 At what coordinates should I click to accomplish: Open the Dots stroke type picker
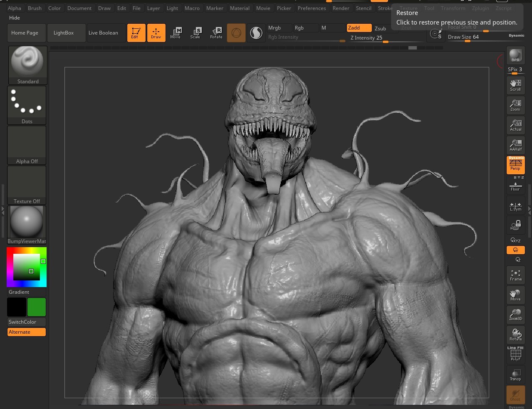coord(27,105)
